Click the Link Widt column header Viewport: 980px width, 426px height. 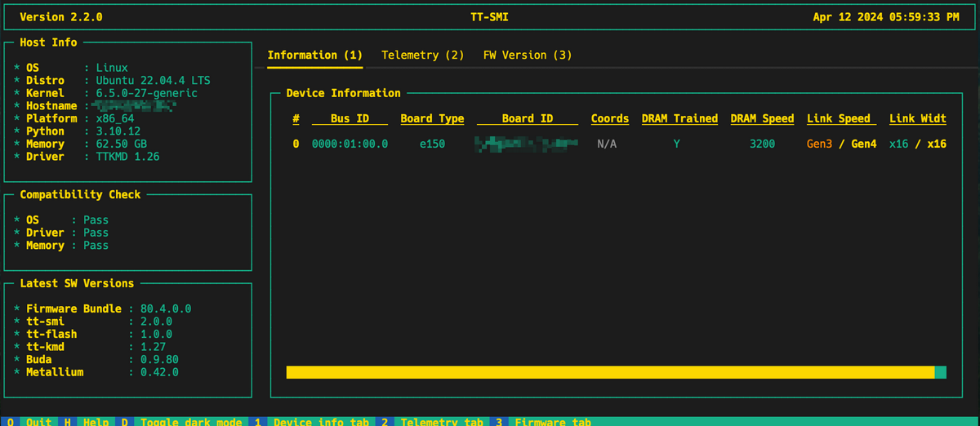pos(918,118)
